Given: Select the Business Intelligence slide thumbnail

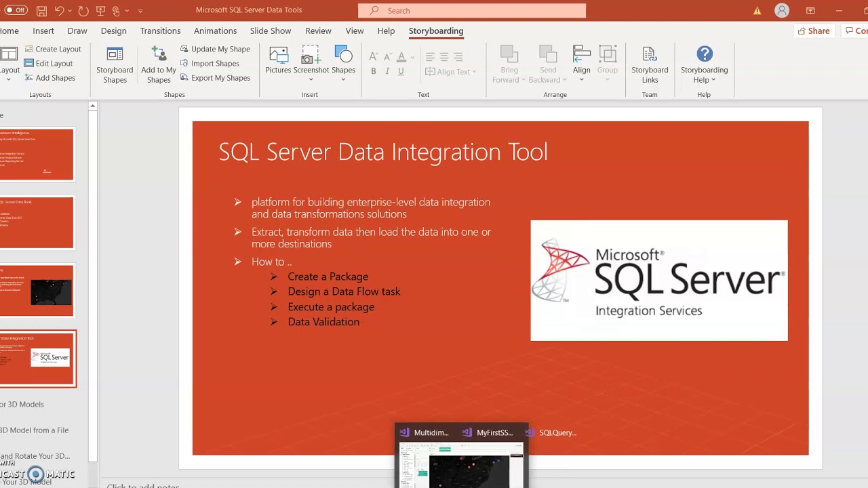Looking at the screenshot, I should (37, 155).
